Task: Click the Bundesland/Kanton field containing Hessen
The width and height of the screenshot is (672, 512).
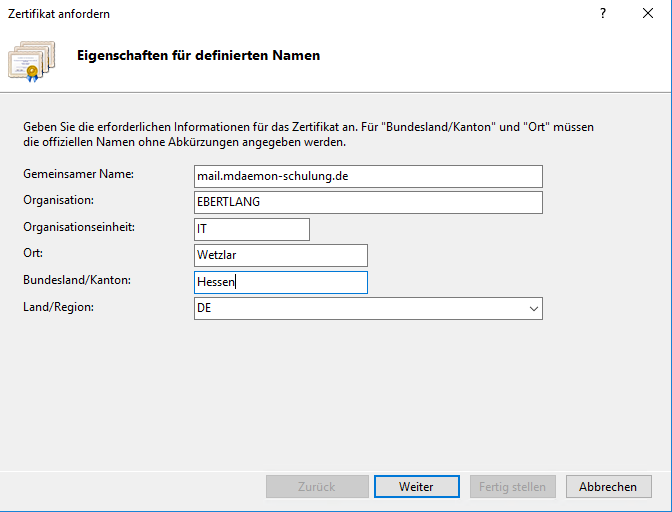Action: point(281,282)
